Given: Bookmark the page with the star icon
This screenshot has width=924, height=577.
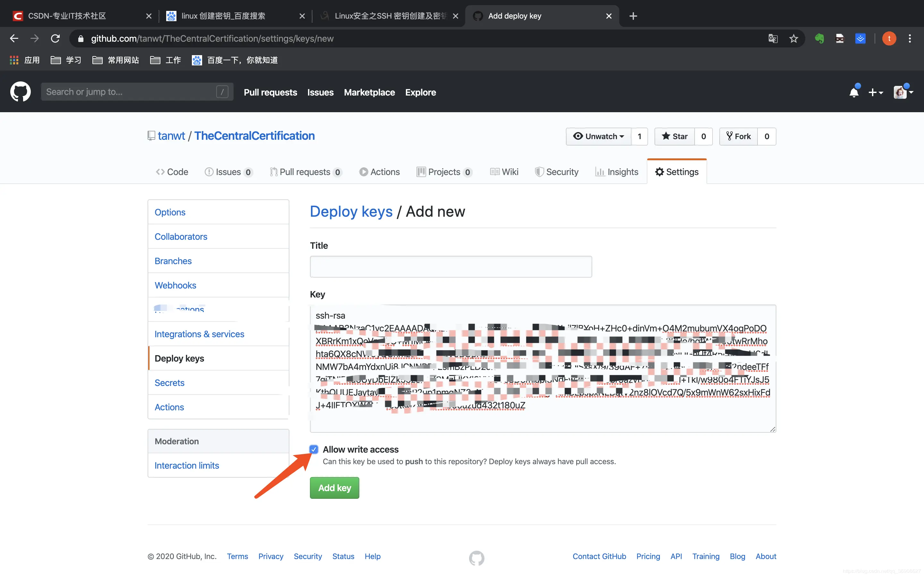Looking at the screenshot, I should click(x=794, y=38).
